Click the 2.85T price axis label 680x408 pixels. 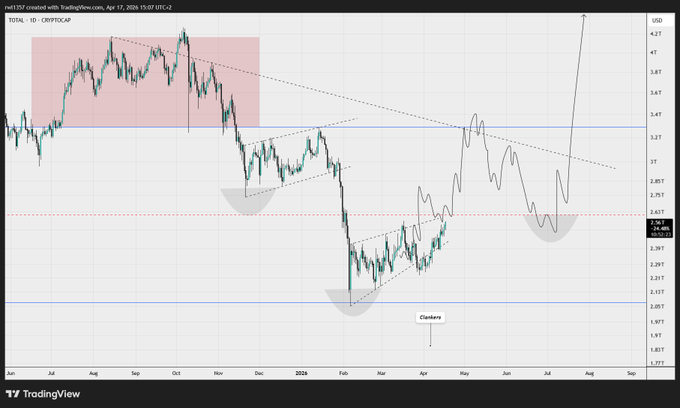coord(657,181)
